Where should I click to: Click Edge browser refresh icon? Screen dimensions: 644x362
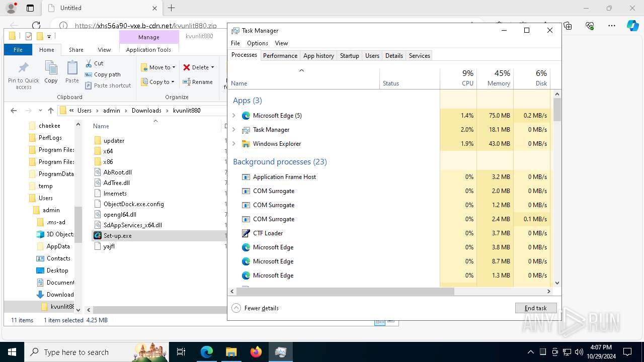(x=36, y=25)
